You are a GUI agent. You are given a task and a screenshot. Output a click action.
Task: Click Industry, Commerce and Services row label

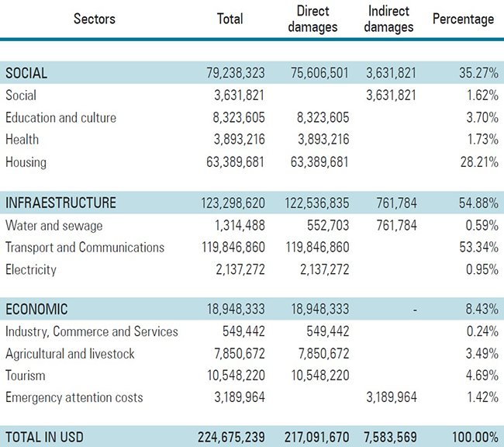(x=91, y=331)
